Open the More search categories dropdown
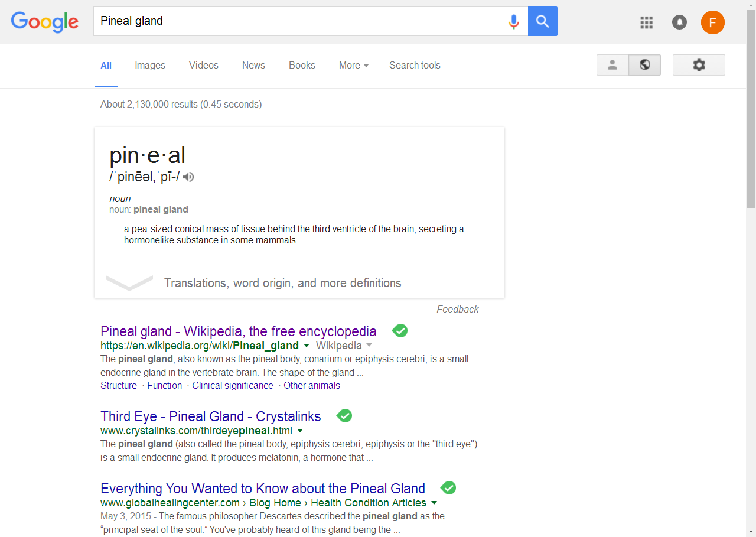The height and width of the screenshot is (537, 756). [354, 66]
